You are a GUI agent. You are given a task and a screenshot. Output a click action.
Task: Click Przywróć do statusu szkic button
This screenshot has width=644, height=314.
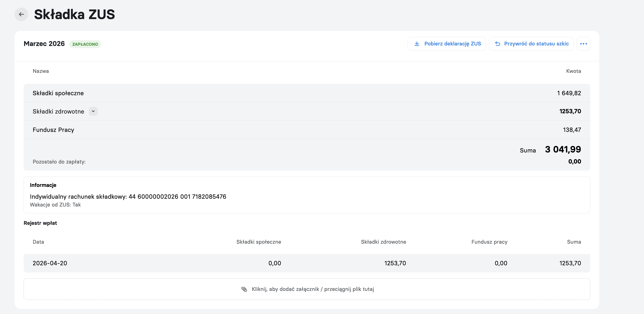pyautogui.click(x=531, y=44)
